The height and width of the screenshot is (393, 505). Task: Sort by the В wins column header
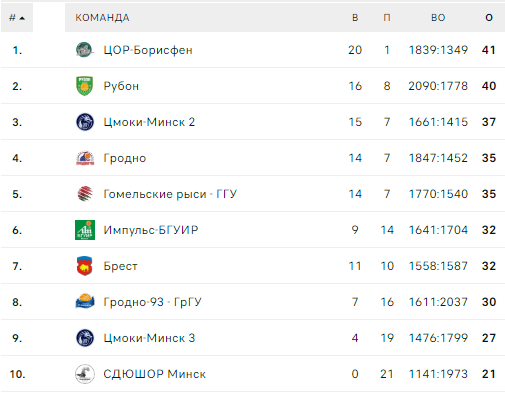(x=355, y=18)
